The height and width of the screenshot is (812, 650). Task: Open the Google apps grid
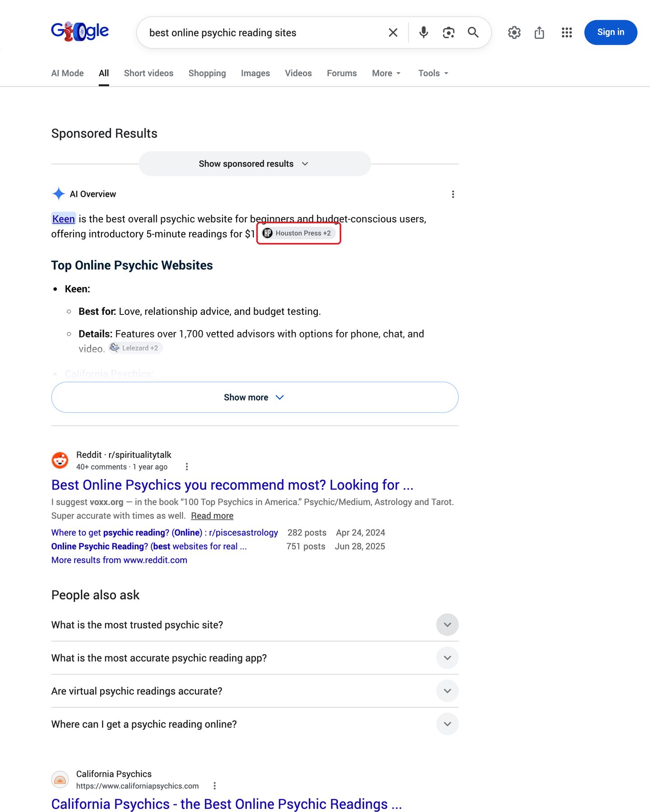coord(566,32)
